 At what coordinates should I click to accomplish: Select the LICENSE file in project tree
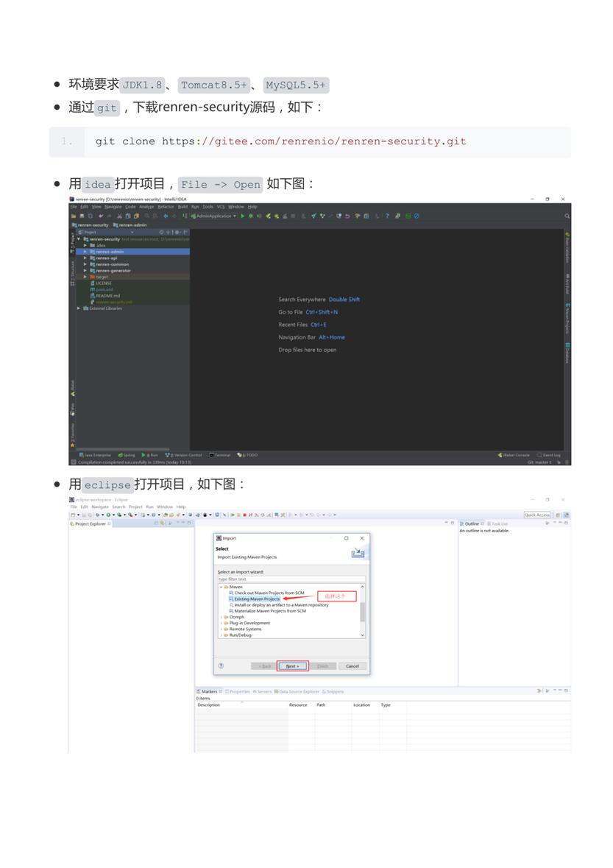coord(104,283)
